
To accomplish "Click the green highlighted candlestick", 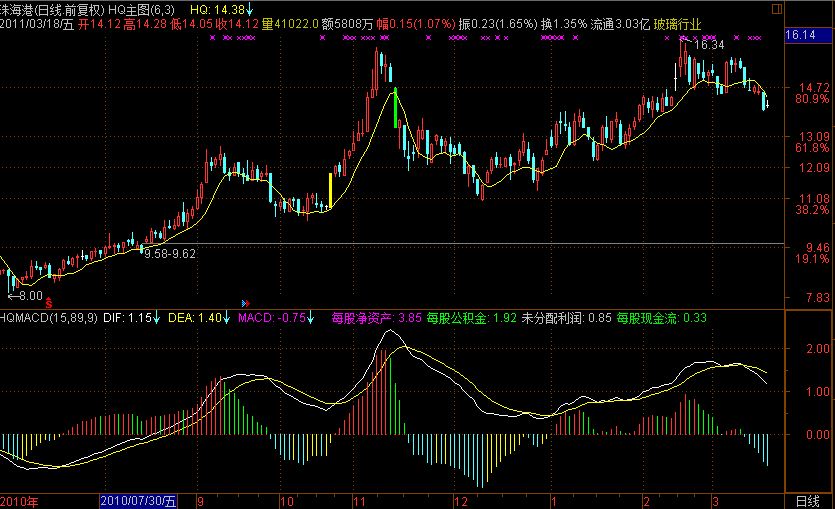I will (397, 107).
